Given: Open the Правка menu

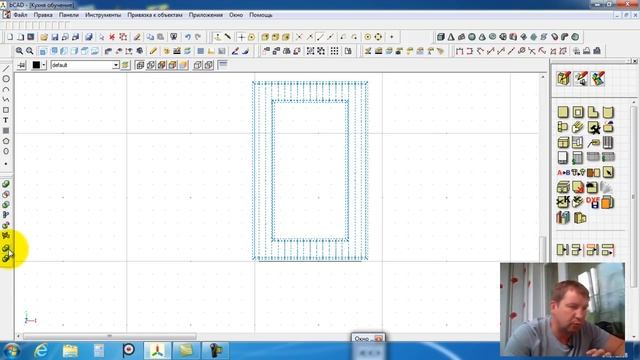Looking at the screenshot, I should point(43,15).
